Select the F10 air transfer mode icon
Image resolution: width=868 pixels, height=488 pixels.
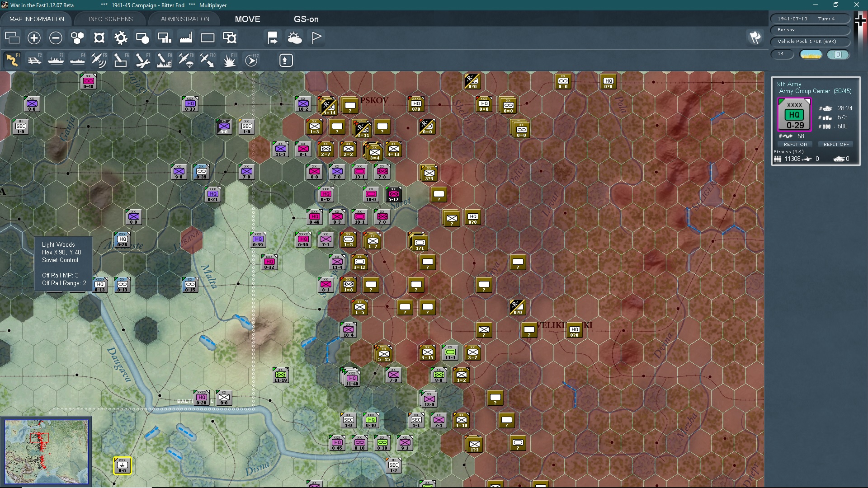point(208,60)
